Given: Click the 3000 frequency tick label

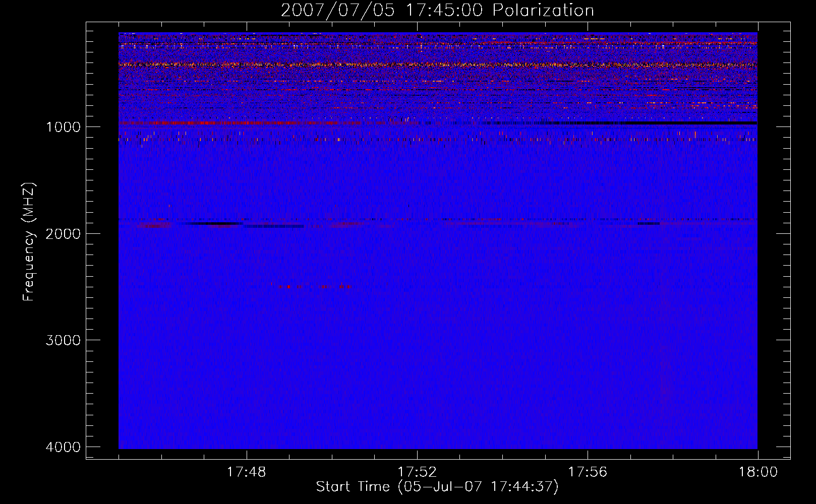Looking at the screenshot, I should 63,340.
